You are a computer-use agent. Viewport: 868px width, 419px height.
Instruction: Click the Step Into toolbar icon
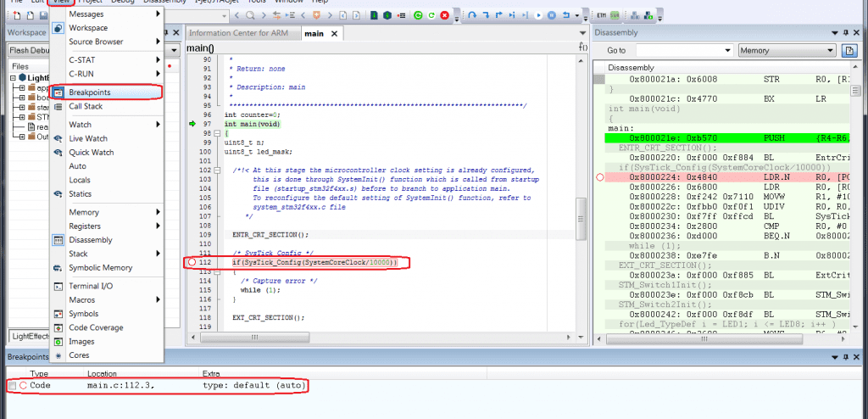[486, 16]
